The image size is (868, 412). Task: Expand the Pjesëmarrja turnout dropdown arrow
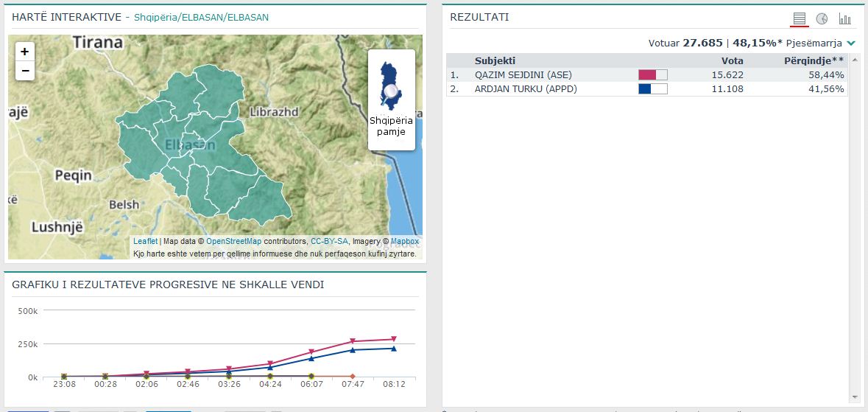point(851,43)
